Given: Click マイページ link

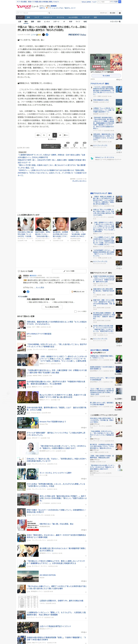Looking at the screenshot, I should coord(103,13).
